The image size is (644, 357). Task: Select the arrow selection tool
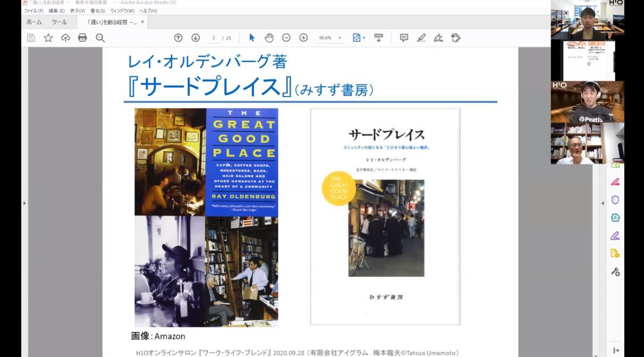tap(252, 38)
